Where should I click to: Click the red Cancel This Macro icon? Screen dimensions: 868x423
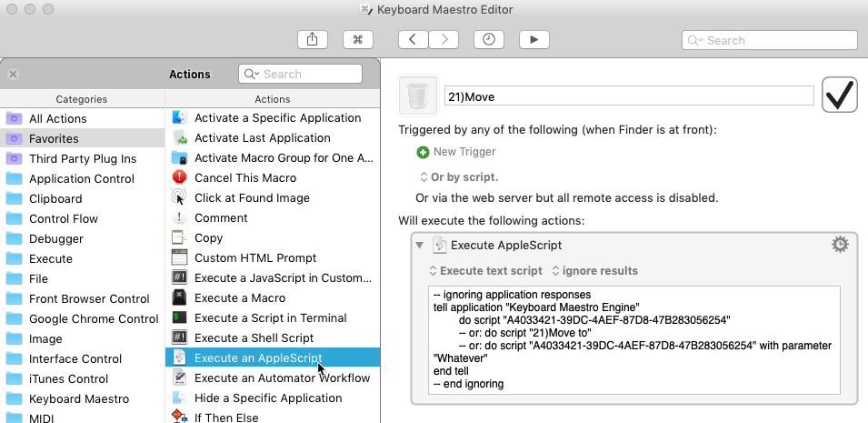(x=179, y=177)
